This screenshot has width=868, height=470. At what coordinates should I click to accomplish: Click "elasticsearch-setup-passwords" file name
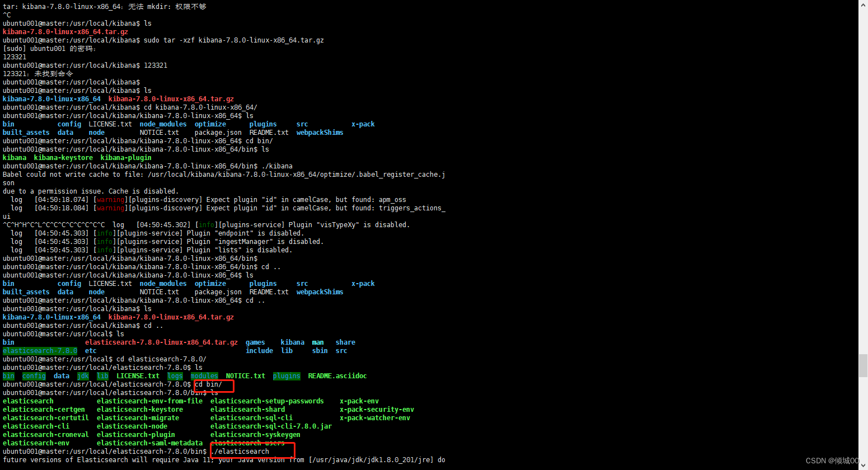267,401
